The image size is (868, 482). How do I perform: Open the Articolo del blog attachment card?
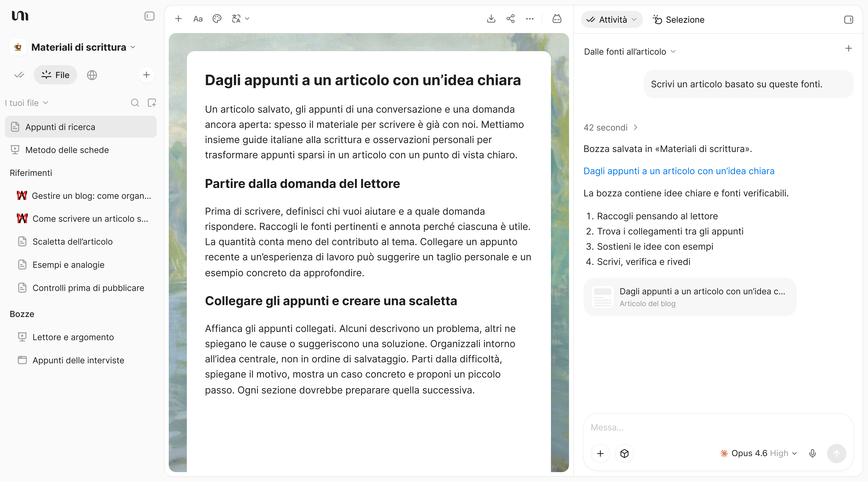[690, 297]
